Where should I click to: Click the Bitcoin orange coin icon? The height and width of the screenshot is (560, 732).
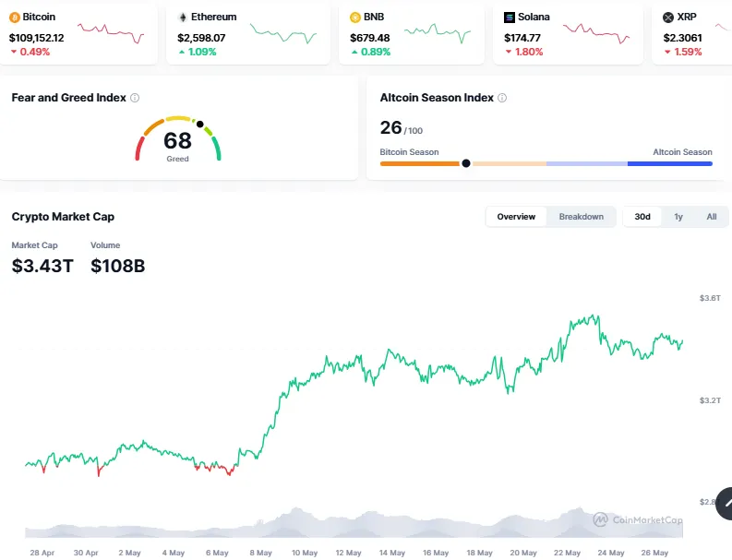pos(15,18)
